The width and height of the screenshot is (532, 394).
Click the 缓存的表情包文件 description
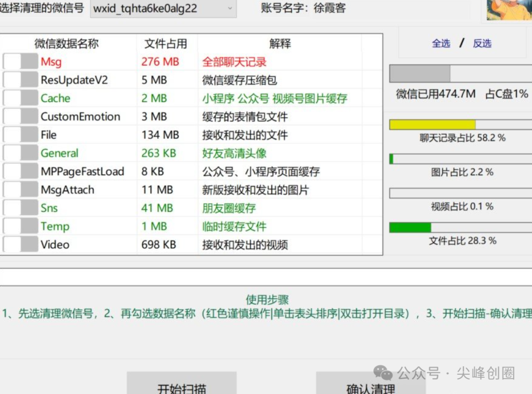coord(245,117)
